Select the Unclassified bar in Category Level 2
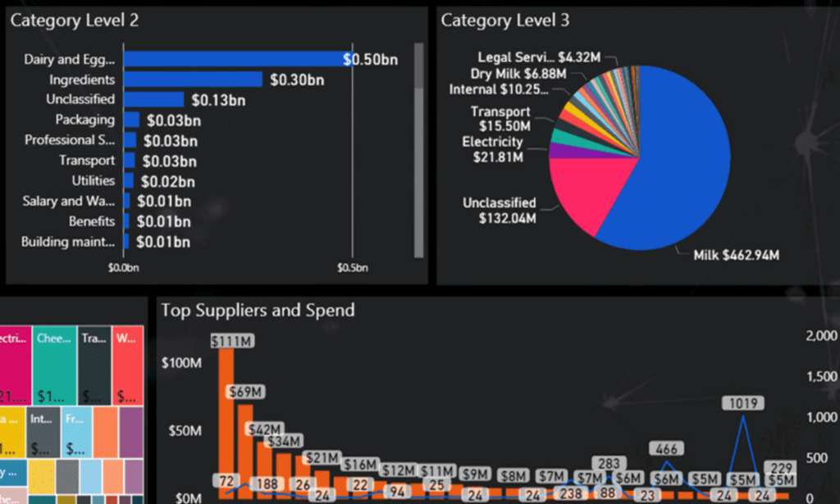Screen dimensions: 840x504 pyautogui.click(x=156, y=99)
